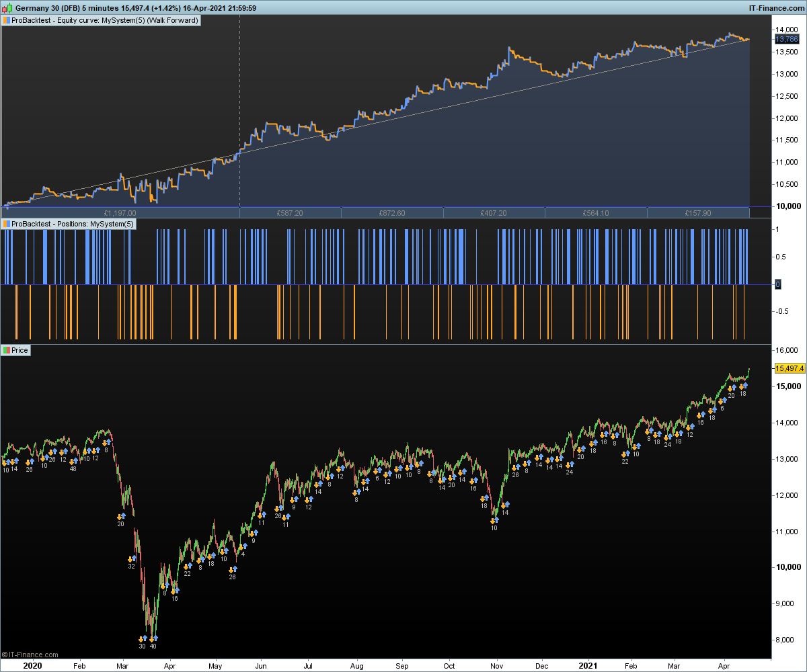
Task: Click the Aug label on the time axis
Action: pos(356,666)
